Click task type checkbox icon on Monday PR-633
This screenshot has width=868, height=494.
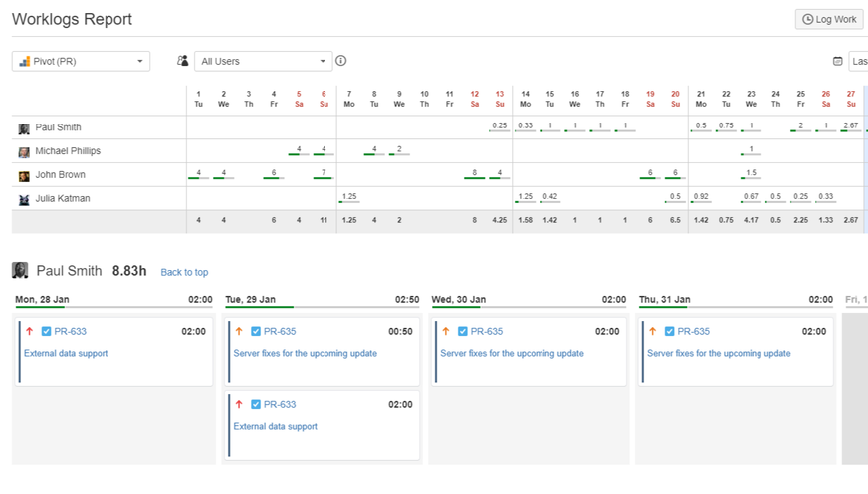click(x=47, y=332)
